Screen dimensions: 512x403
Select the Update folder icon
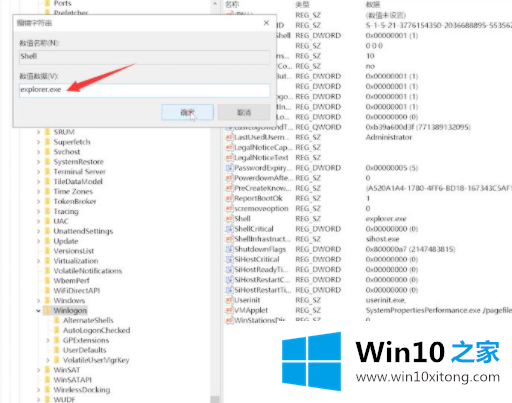tap(48, 241)
